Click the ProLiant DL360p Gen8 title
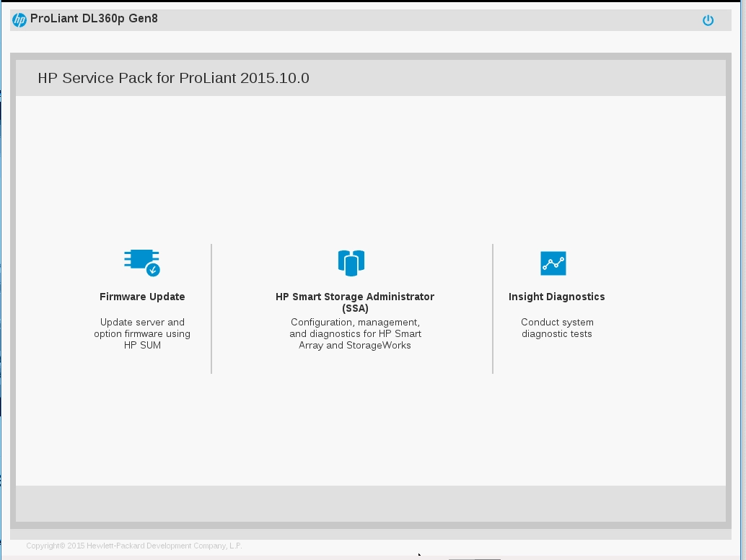The height and width of the screenshot is (560, 746). pos(94,19)
